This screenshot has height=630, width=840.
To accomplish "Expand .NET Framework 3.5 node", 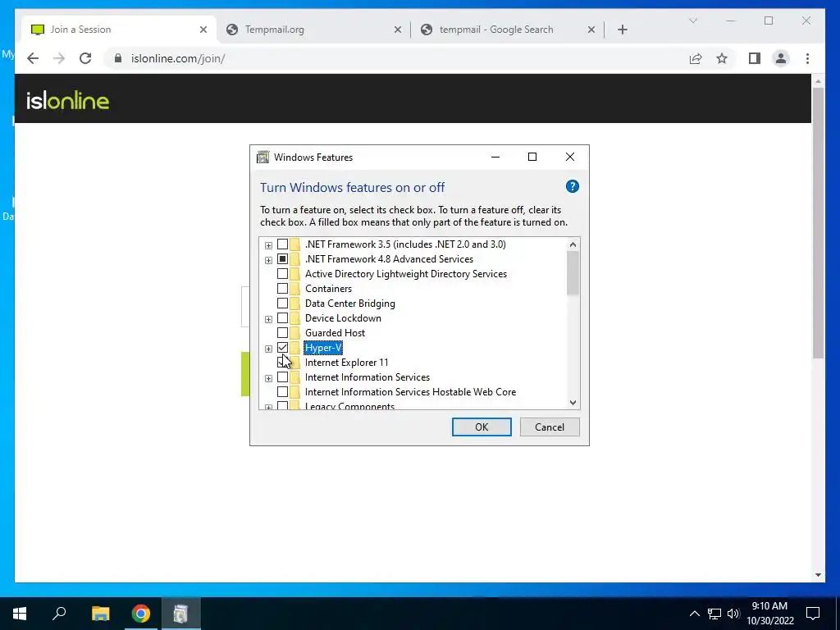I will (x=268, y=245).
